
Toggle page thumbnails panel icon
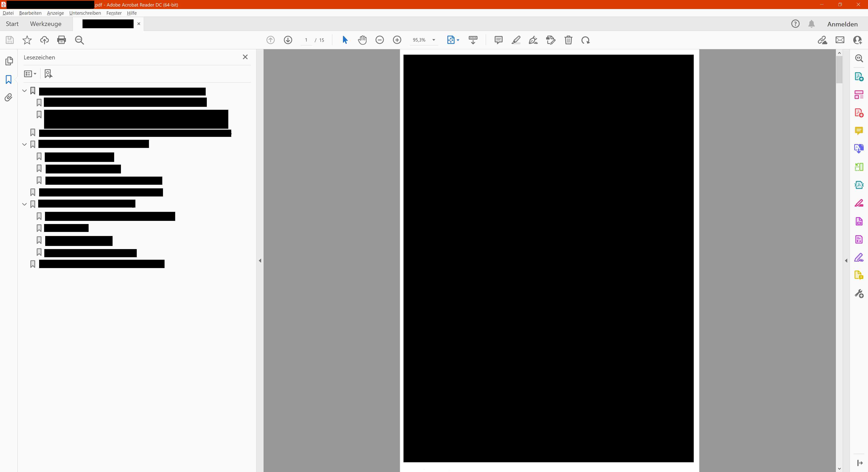9,61
